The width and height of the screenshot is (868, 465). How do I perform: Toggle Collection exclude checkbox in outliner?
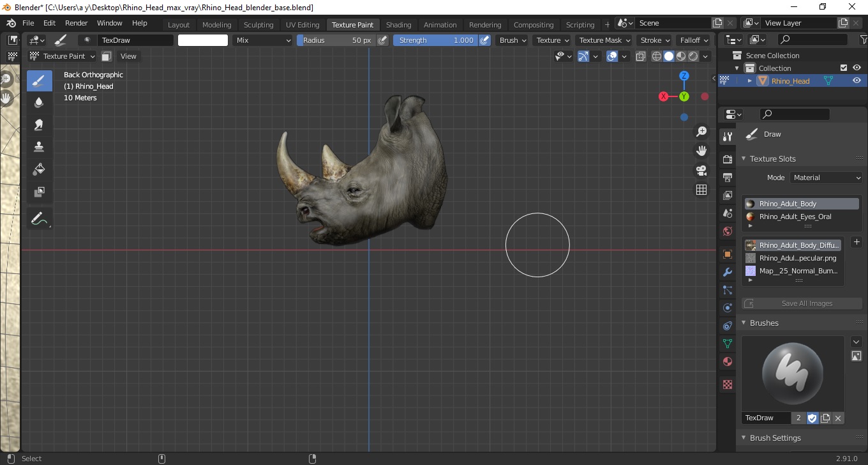tap(844, 68)
